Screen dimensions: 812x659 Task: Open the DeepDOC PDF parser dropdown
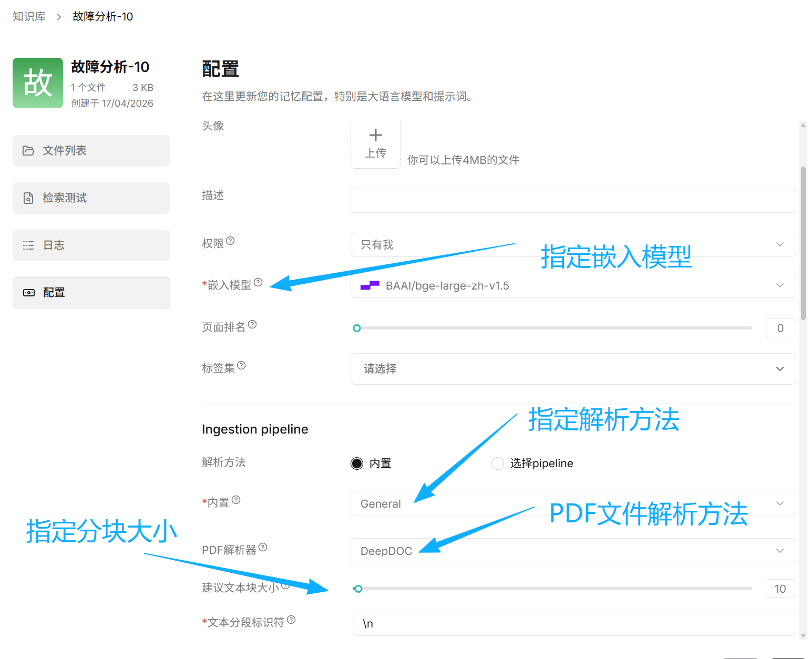[573, 551]
